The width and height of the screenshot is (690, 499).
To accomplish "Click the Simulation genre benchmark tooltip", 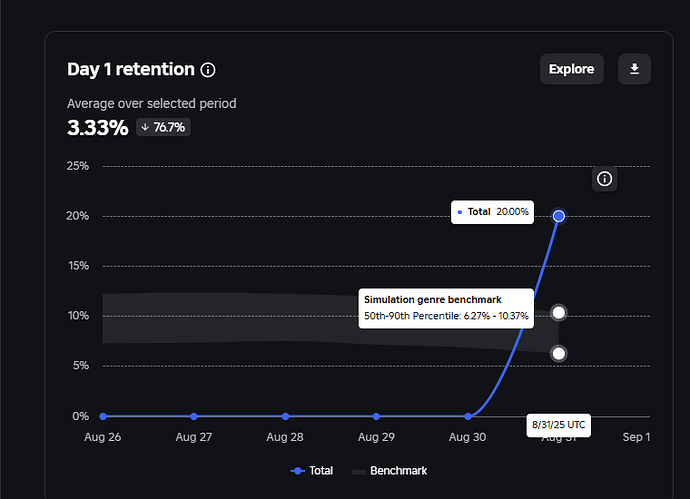I will pyautogui.click(x=446, y=308).
